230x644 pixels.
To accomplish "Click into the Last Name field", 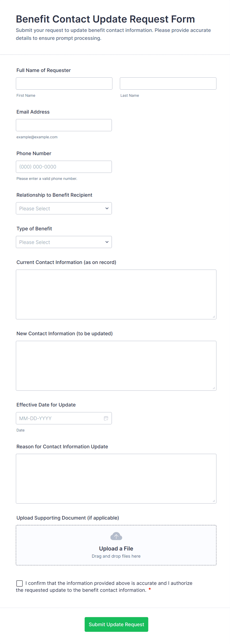I will (x=168, y=84).
